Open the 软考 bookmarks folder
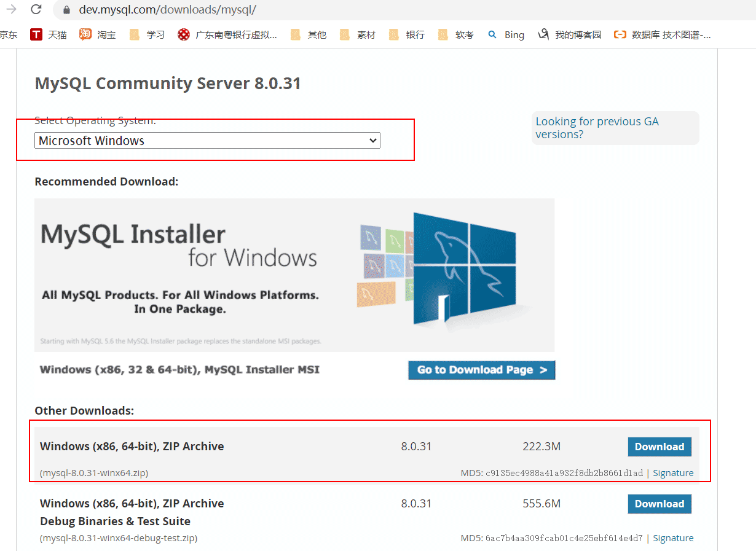The width and height of the screenshot is (756, 551). coord(444,34)
